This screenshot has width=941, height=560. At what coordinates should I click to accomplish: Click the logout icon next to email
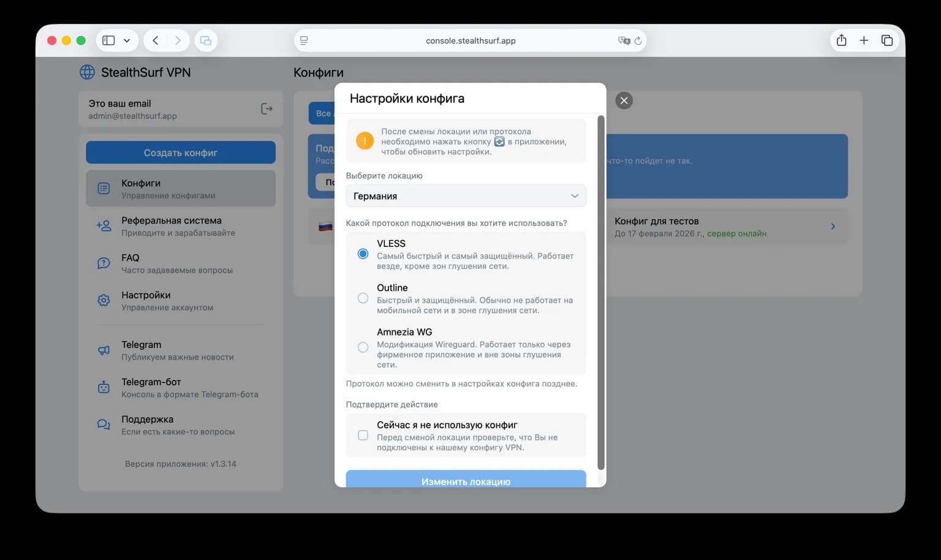[x=266, y=109]
